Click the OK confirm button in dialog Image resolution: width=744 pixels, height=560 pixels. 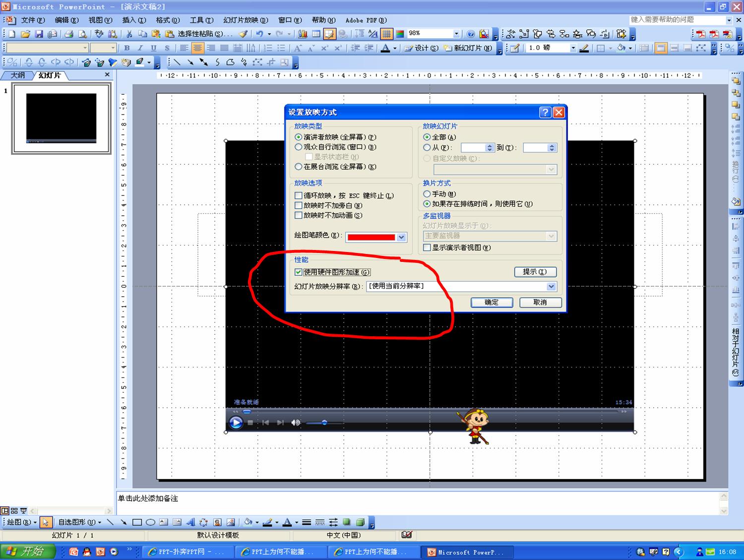point(492,303)
